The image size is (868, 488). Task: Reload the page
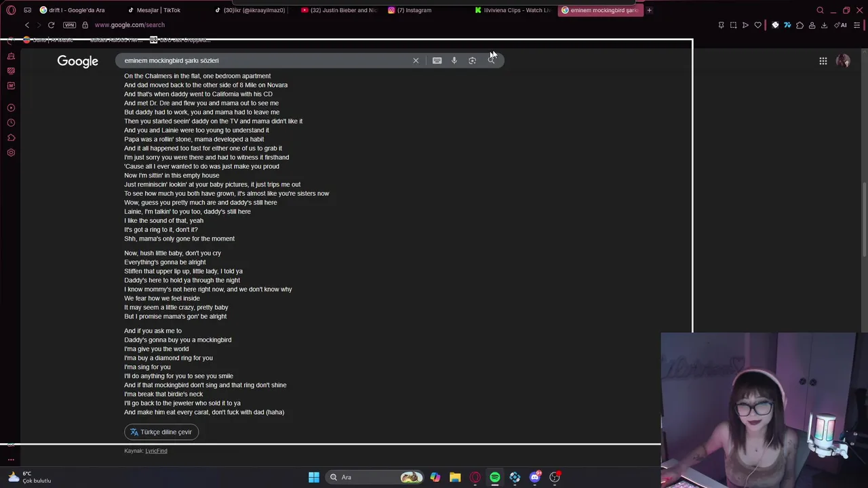51,25
